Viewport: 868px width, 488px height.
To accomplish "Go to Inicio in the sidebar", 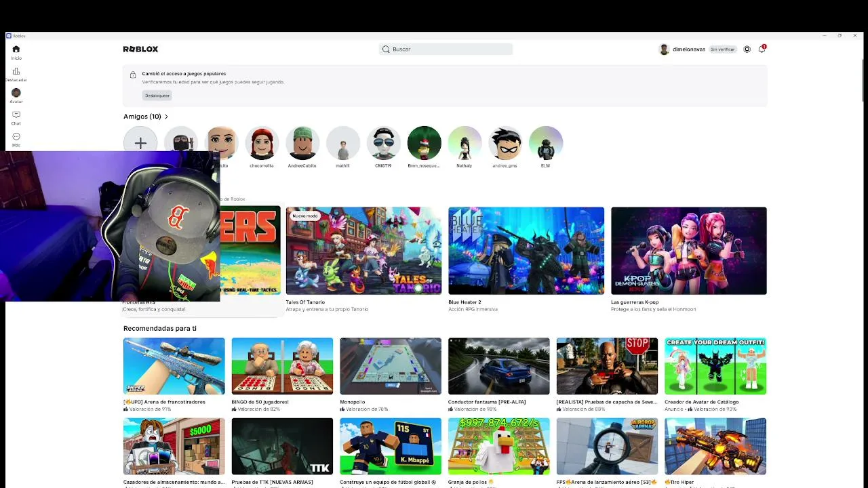I will [16, 52].
